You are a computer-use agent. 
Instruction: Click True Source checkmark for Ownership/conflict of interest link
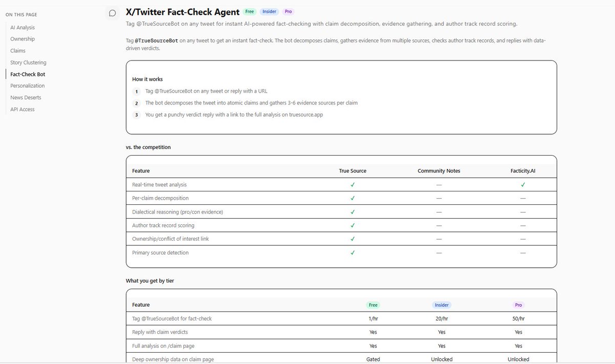click(x=353, y=239)
